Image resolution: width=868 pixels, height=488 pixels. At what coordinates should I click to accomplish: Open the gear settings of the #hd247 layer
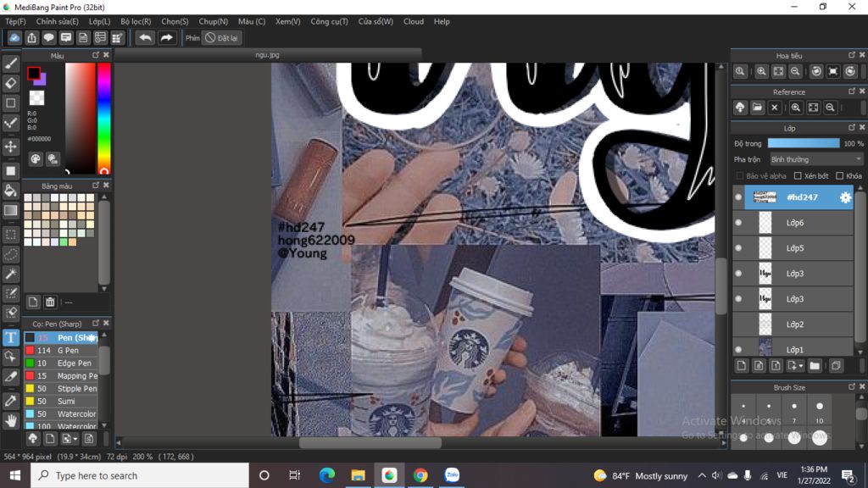[845, 197]
